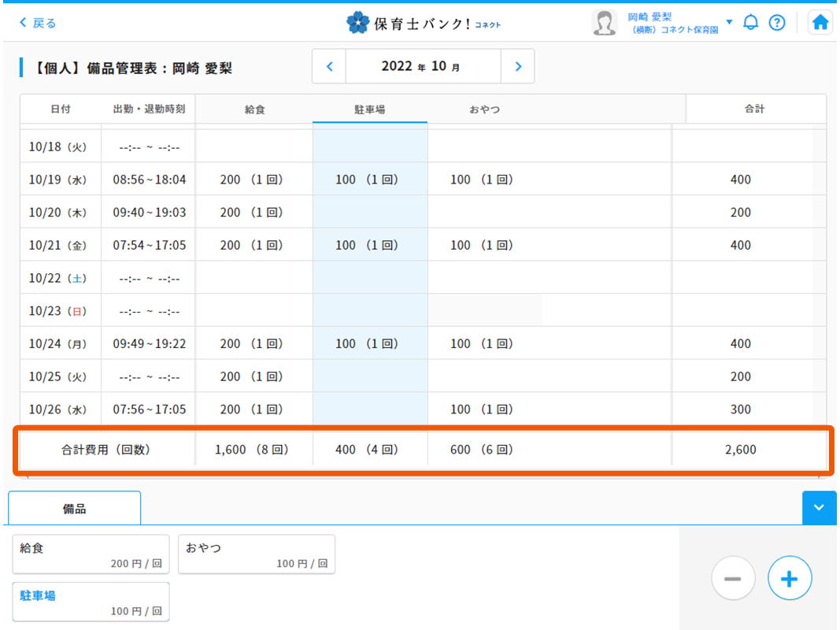Go to previous month with left arrow
This screenshot has height=630, width=840.
click(x=330, y=67)
